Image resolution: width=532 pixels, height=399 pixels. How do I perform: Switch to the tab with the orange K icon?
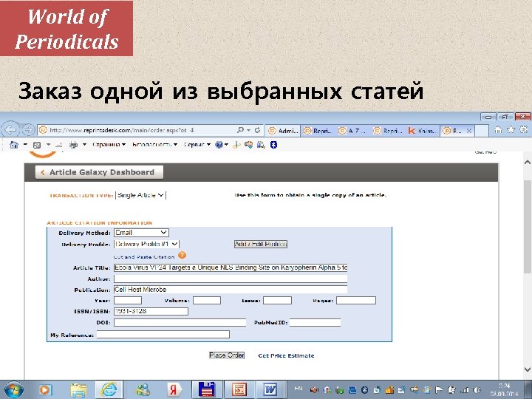[423, 131]
